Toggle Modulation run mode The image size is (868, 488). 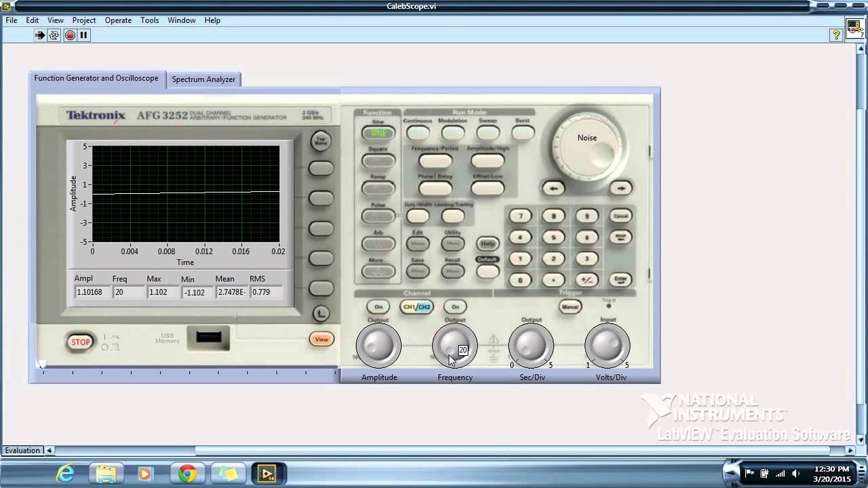(x=452, y=133)
